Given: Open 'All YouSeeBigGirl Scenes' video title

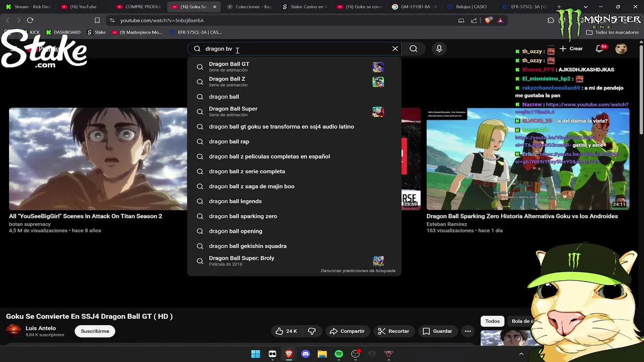Looking at the screenshot, I should [x=86, y=216].
